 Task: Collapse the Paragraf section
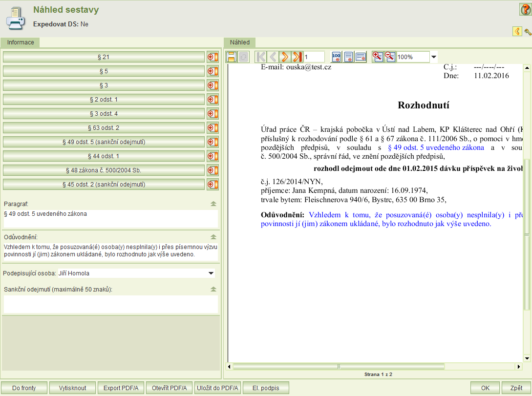click(213, 204)
